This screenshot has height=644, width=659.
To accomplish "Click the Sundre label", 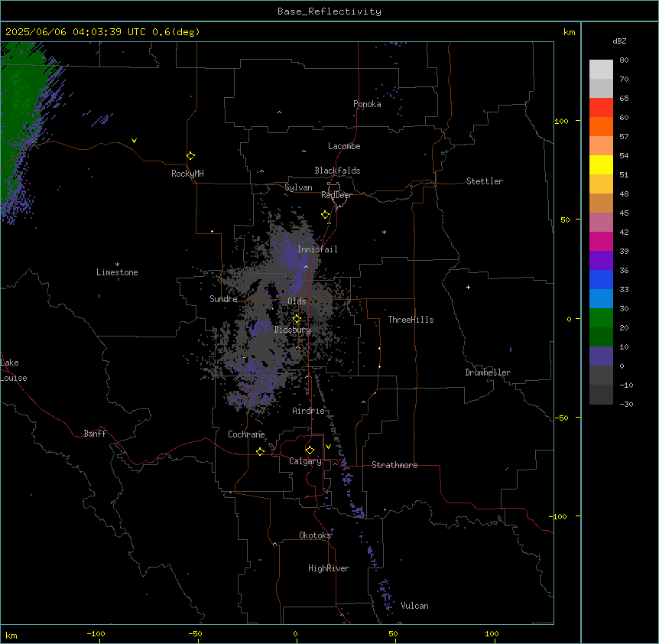I will [x=223, y=299].
